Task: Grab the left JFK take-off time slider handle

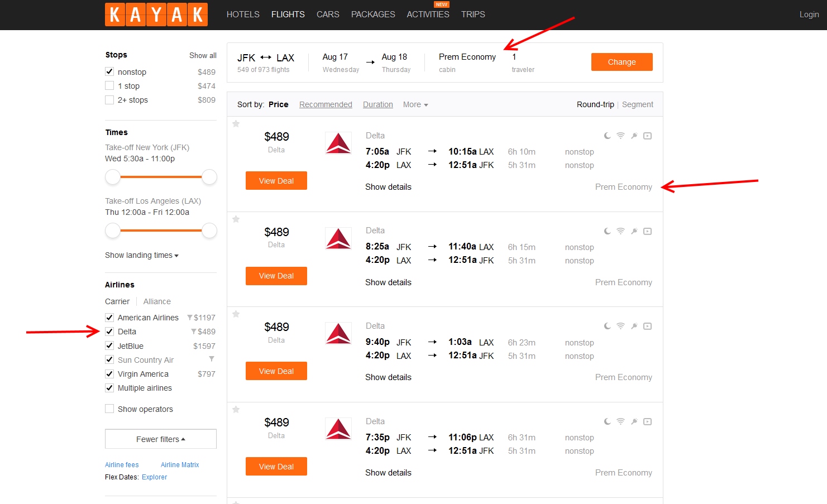Action: click(113, 177)
